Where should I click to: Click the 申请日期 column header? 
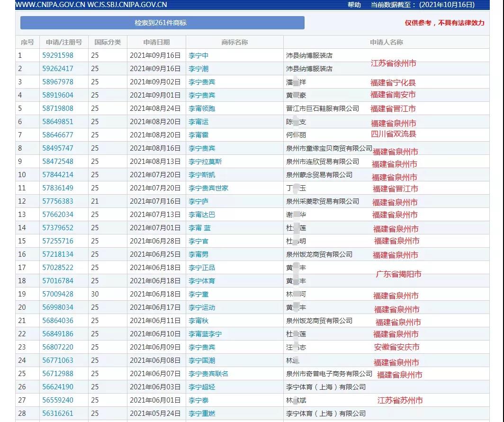156,42
